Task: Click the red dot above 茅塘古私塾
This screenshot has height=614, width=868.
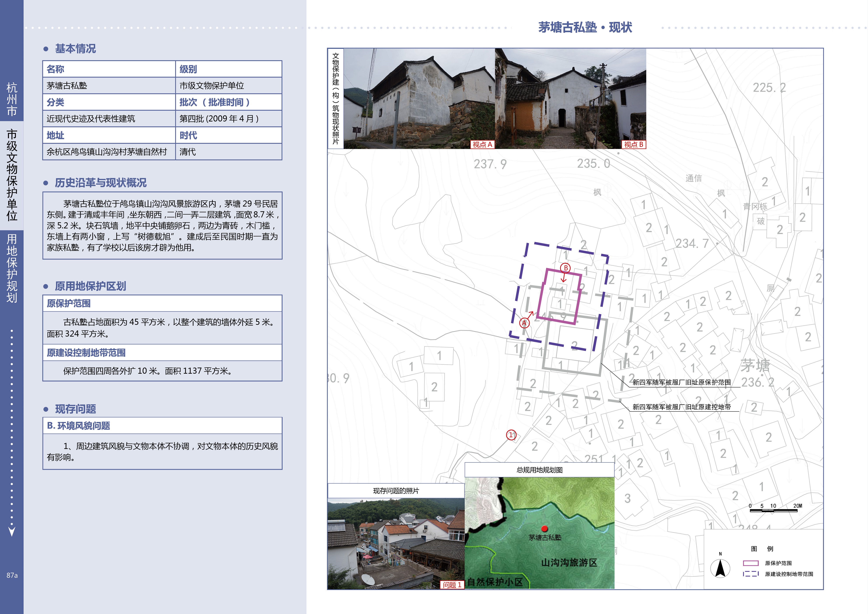Action: 544,528
